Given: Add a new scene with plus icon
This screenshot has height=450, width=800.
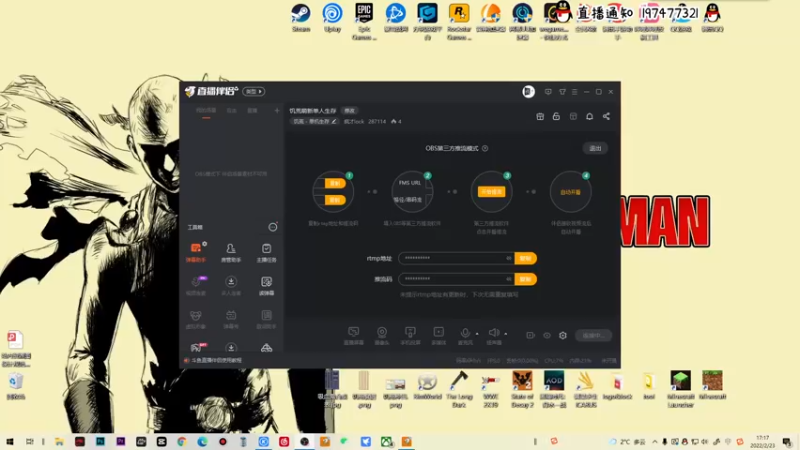Looking at the screenshot, I should tap(277, 110).
